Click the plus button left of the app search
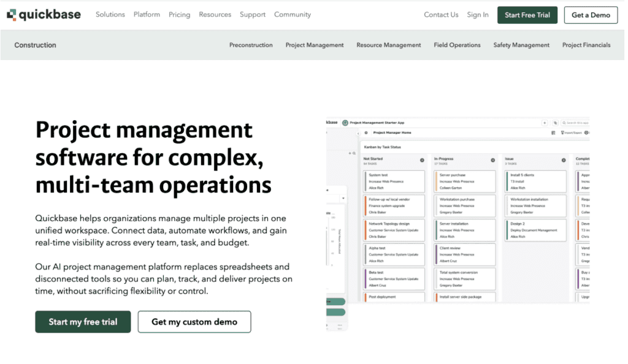Image resolution: width=628 pixels, height=364 pixels. point(545,123)
